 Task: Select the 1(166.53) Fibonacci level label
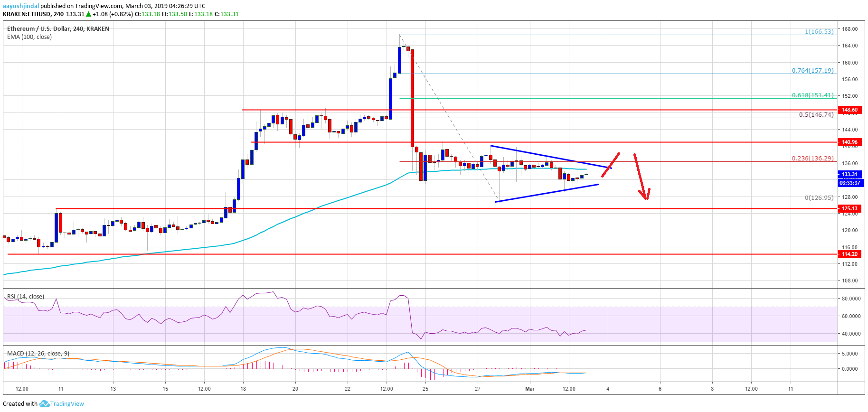[x=819, y=32]
